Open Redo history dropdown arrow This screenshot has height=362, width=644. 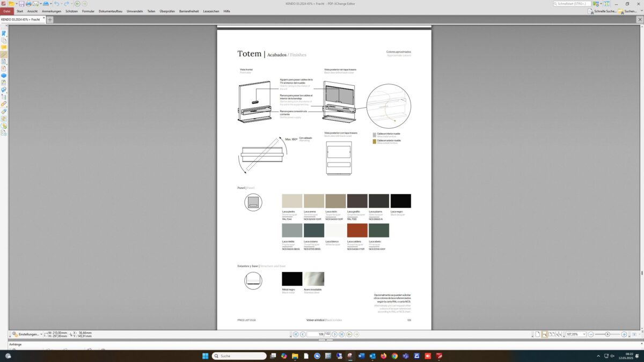point(71,4)
